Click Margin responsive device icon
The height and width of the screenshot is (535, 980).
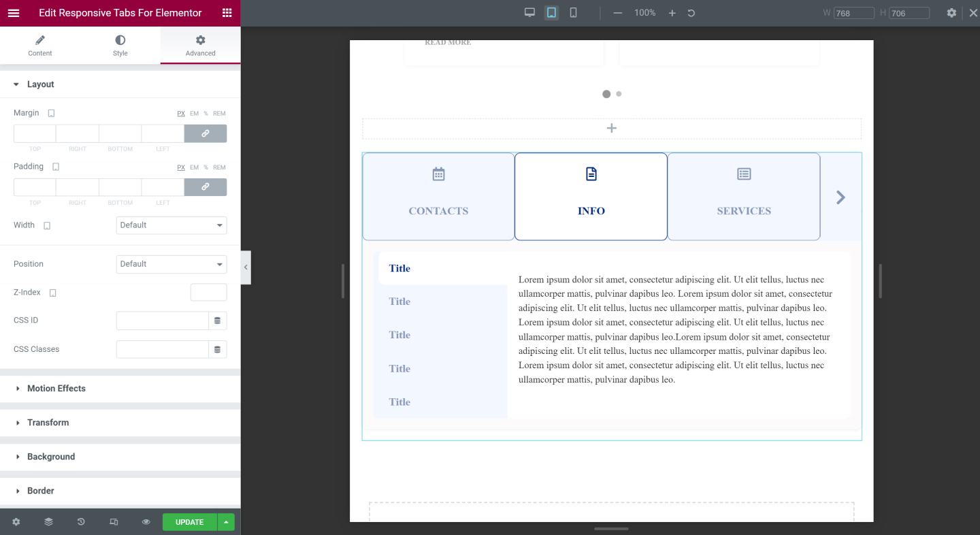tap(51, 113)
